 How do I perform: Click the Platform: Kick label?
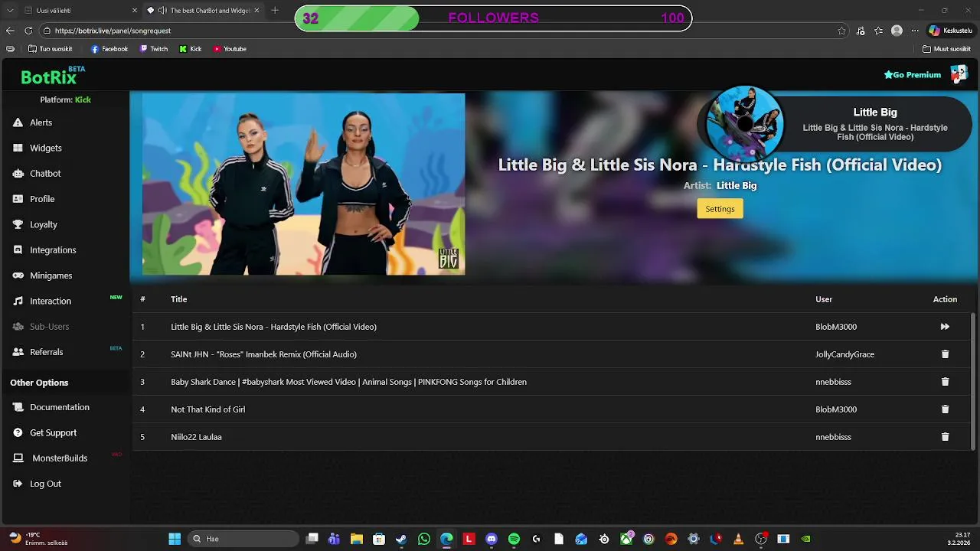click(x=65, y=99)
